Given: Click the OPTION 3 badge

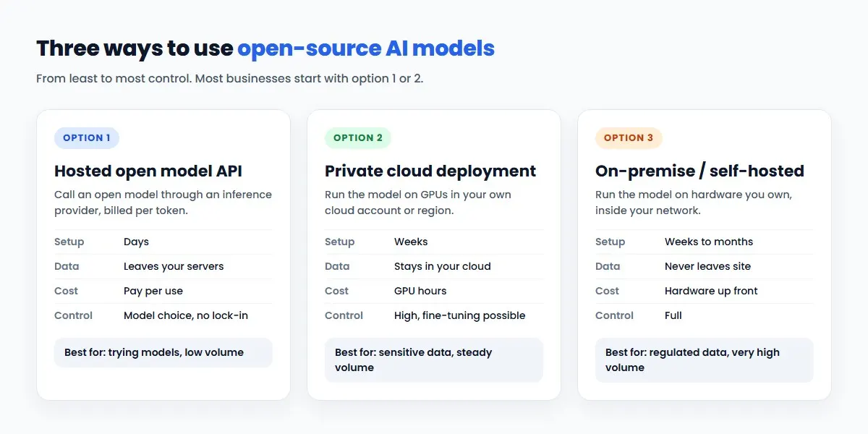Looking at the screenshot, I should click(629, 138).
